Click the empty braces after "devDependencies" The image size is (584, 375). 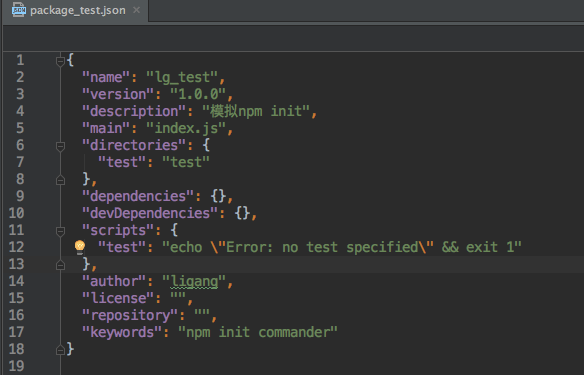(242, 213)
